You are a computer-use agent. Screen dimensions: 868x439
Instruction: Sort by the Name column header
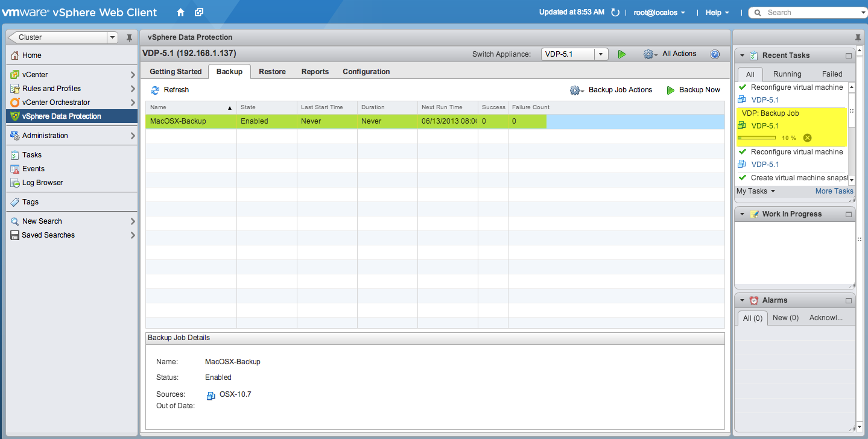pyautogui.click(x=191, y=107)
